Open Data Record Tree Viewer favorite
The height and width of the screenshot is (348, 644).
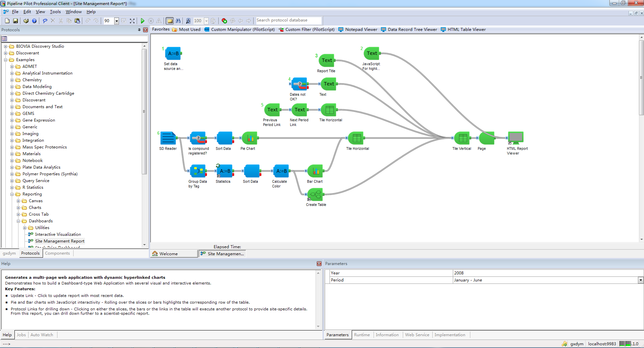point(409,30)
